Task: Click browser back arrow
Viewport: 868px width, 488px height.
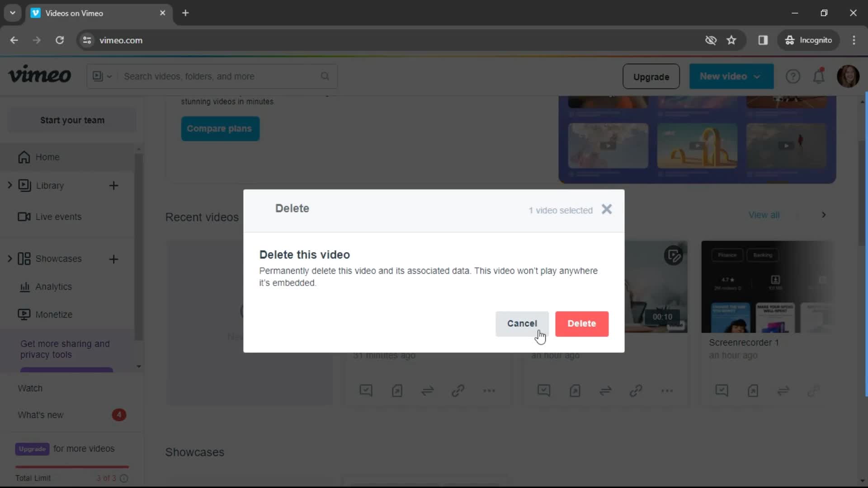Action: tap(14, 40)
